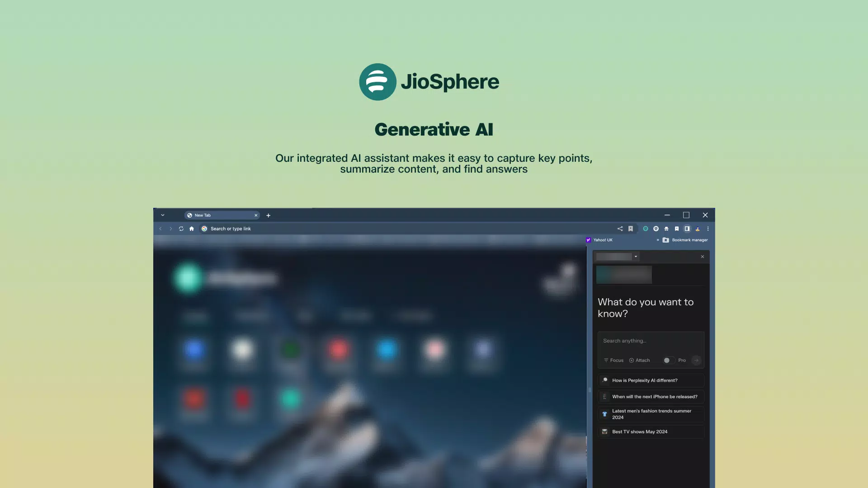Open the white shield privacy icon

point(656,229)
